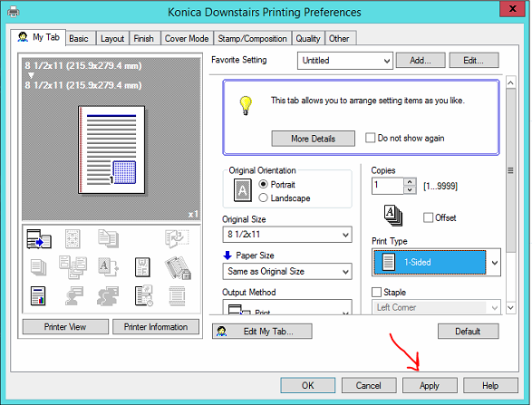The image size is (532, 405).
Task: Tick Do not show again checkbox
Action: 370,138
